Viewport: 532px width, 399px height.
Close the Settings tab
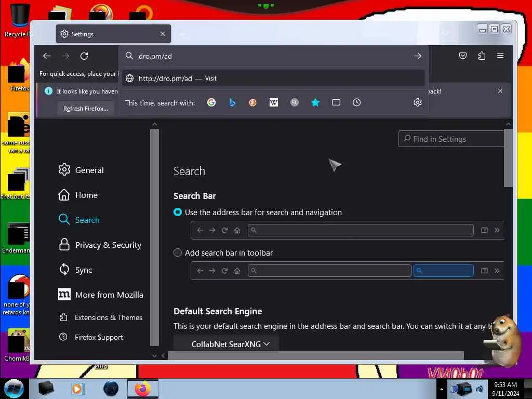tap(163, 34)
